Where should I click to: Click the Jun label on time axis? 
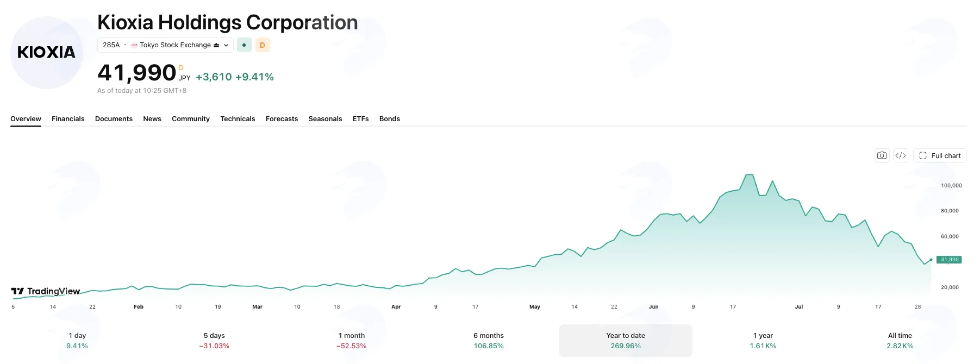click(x=653, y=307)
